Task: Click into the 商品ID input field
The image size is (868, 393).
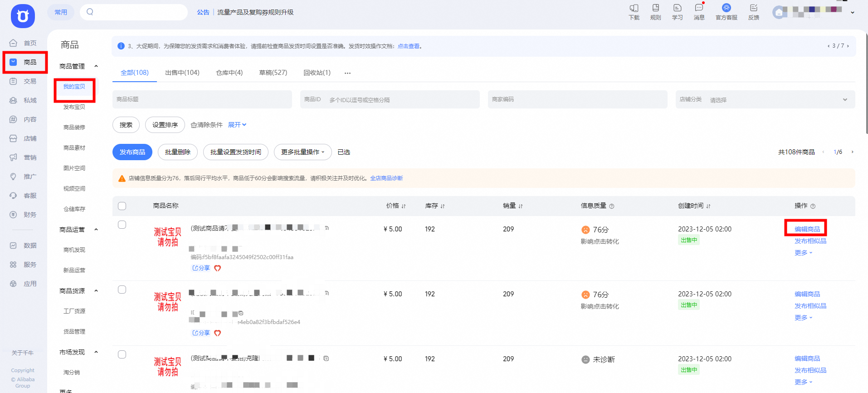Action: (390, 99)
